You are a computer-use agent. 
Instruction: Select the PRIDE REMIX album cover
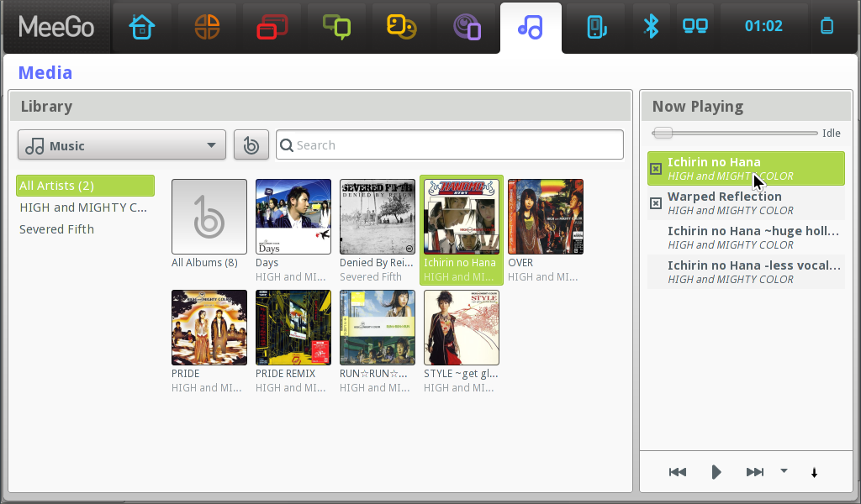[x=293, y=328]
